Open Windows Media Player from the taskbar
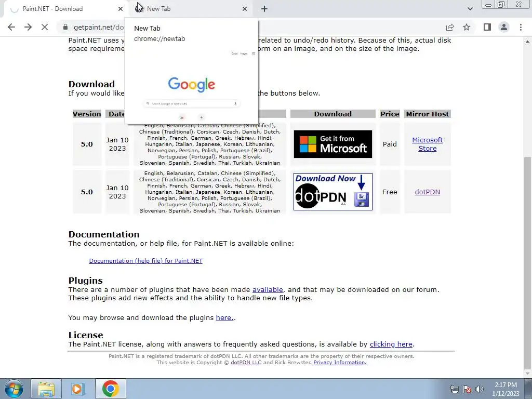This screenshot has width=532, height=399. pyautogui.click(x=78, y=389)
